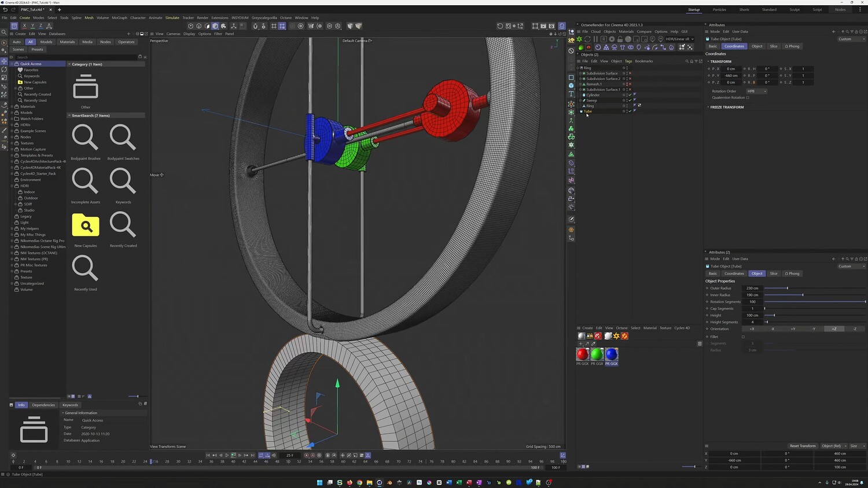Enable the Remesh.1 object red X toggle
The width and height of the screenshot is (868, 488).
[x=630, y=84]
